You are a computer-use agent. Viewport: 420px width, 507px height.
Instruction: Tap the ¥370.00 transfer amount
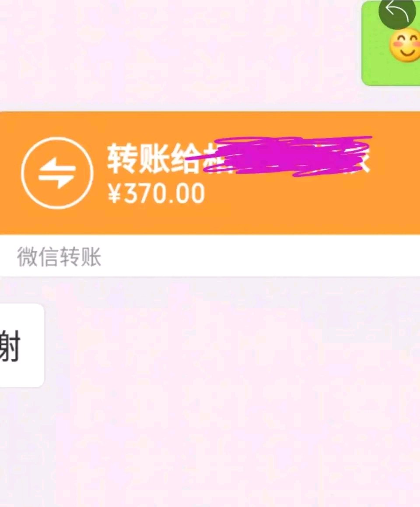pos(156,193)
